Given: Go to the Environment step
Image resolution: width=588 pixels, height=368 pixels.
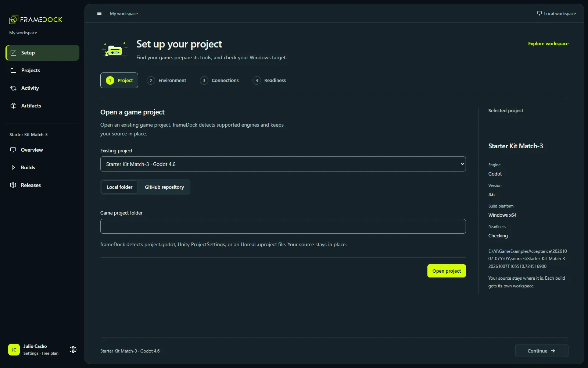Looking at the screenshot, I should [x=166, y=80].
